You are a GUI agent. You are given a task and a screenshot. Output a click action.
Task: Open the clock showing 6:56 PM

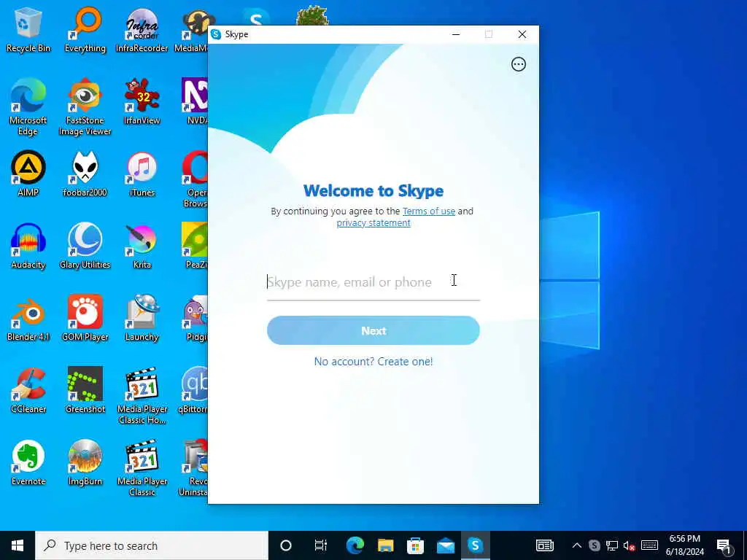point(684,545)
